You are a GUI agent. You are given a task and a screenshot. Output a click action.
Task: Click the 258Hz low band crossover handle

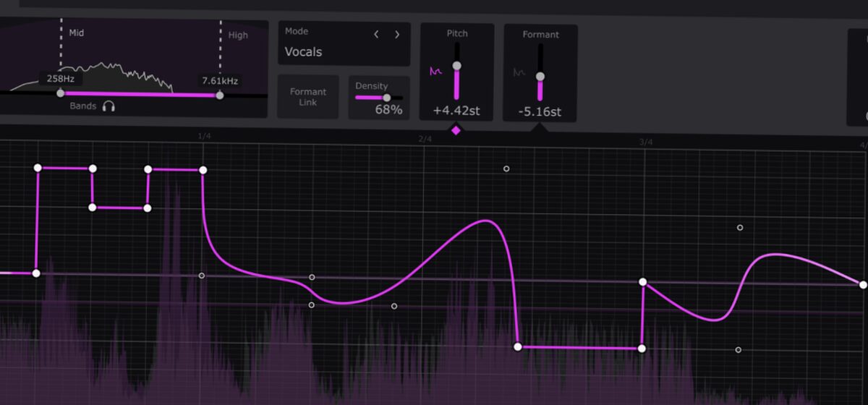(x=60, y=93)
